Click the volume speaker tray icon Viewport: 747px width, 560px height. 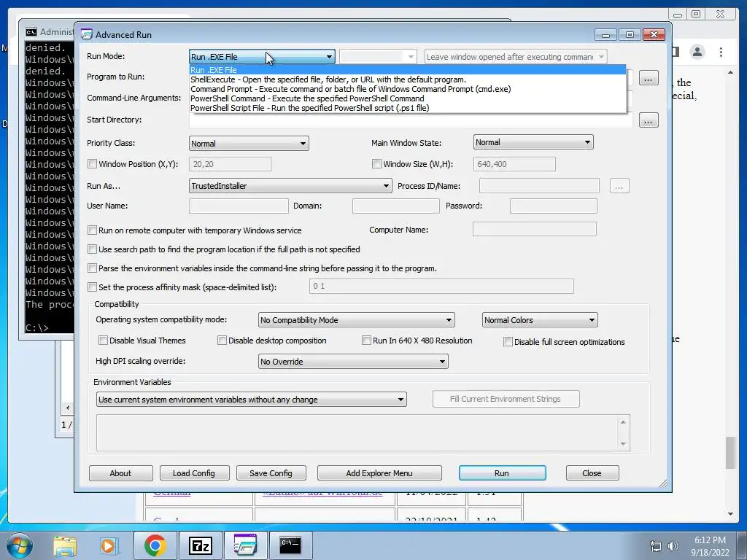[673, 546]
